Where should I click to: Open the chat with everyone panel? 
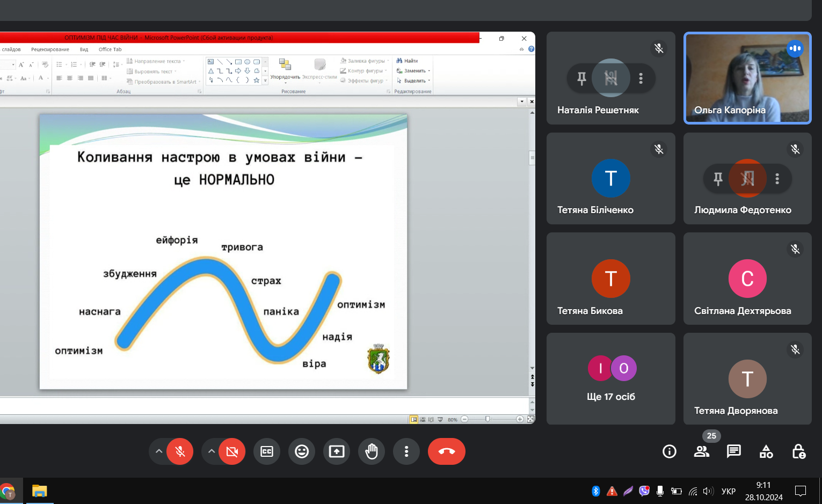pyautogui.click(x=733, y=451)
